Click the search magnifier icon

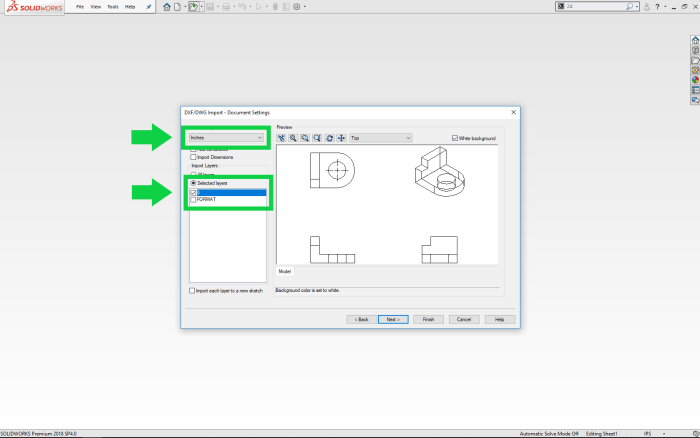pyautogui.click(x=629, y=7)
